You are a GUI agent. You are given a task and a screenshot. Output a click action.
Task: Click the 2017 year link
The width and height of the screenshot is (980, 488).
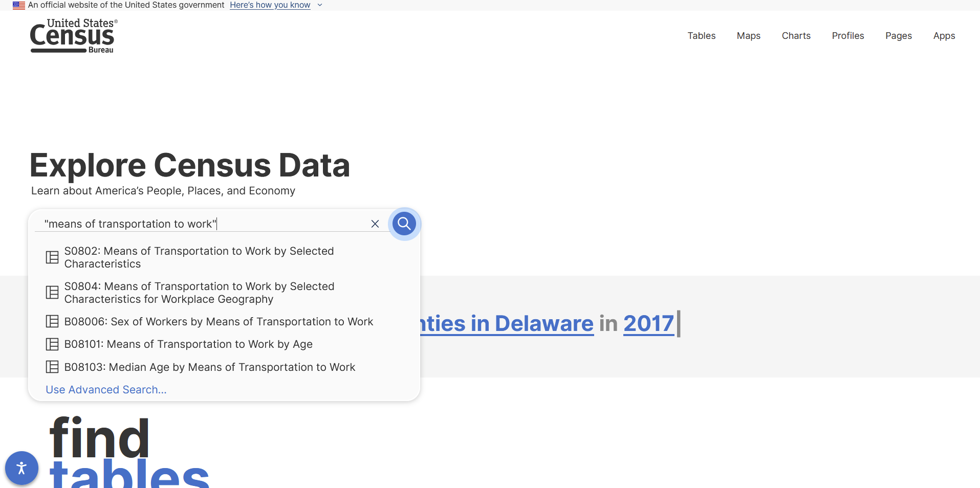(x=649, y=323)
